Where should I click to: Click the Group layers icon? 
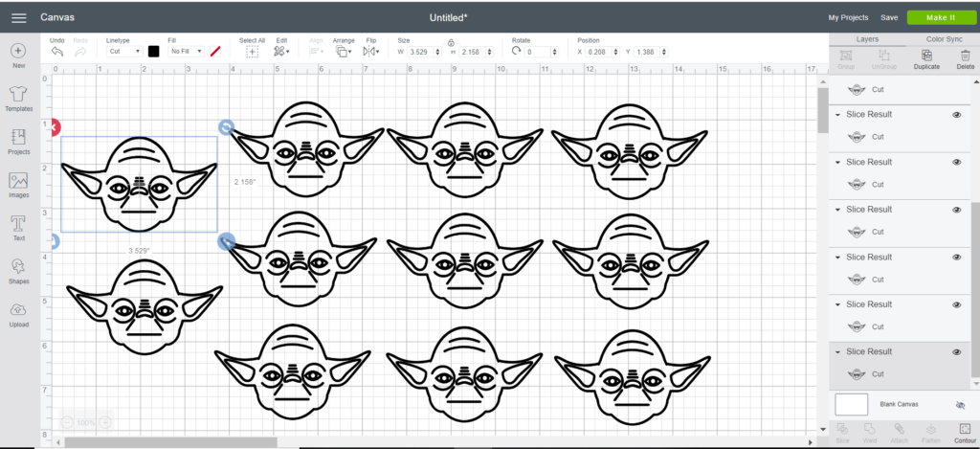pyautogui.click(x=846, y=59)
